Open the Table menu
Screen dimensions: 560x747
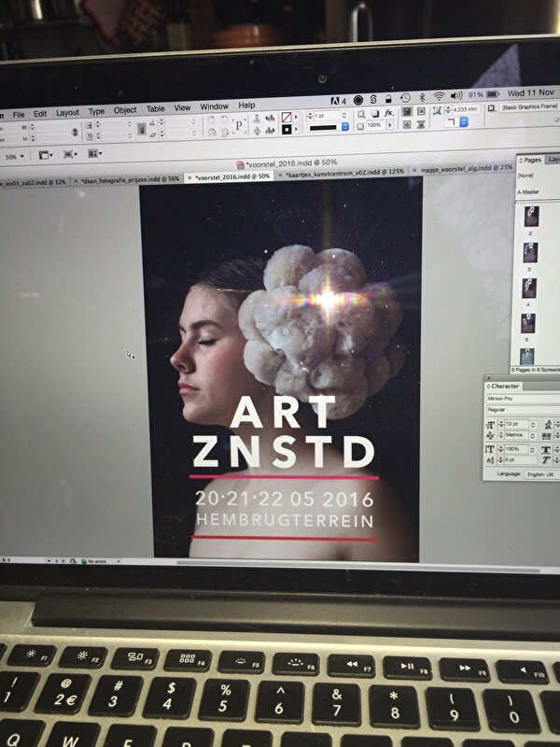pyautogui.click(x=155, y=109)
